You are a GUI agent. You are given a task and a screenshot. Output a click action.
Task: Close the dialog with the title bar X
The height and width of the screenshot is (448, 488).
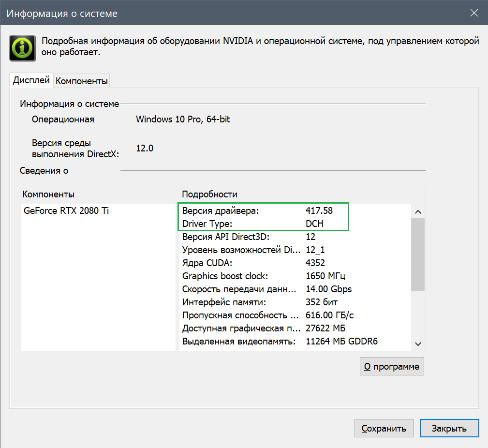pos(474,14)
